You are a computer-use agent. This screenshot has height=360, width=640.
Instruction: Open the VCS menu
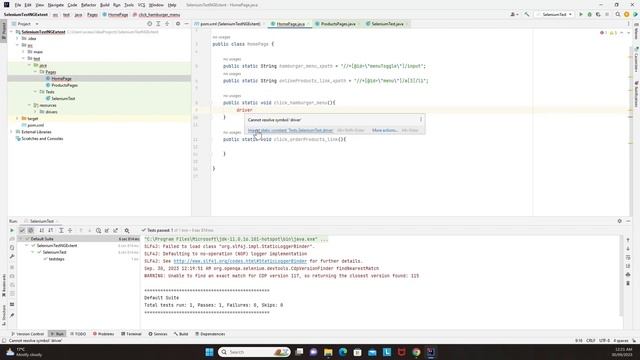pos(141,5)
